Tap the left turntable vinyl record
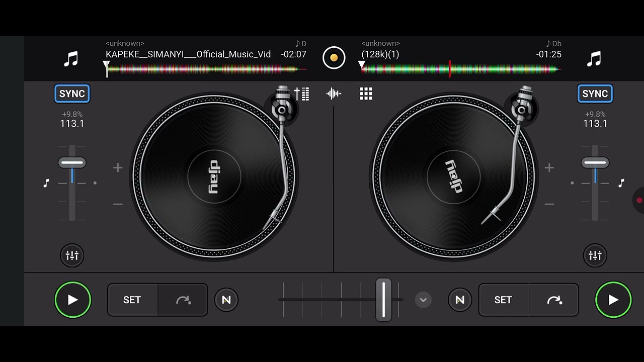644x362 pixels. (214, 176)
